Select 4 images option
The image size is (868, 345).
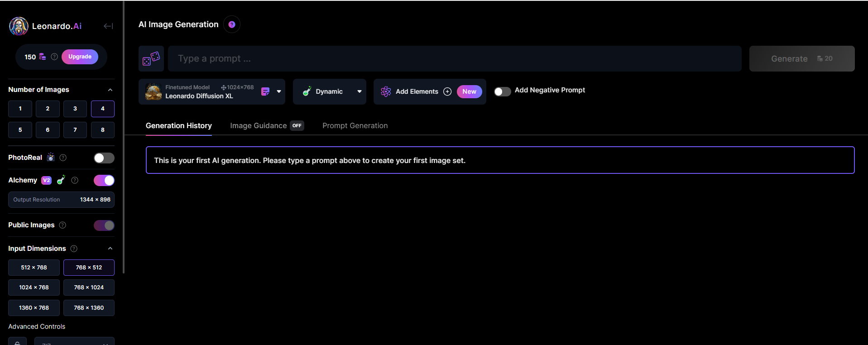pos(103,109)
